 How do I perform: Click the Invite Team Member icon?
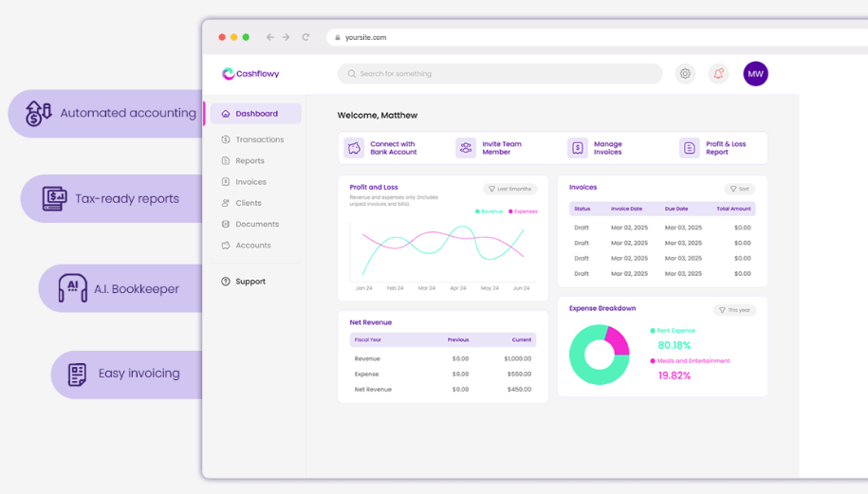click(x=466, y=148)
